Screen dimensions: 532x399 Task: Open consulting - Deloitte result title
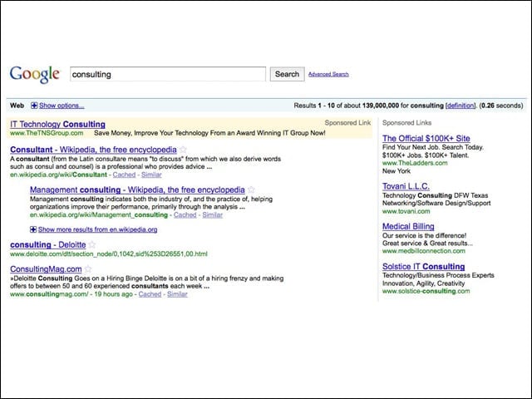48,244
